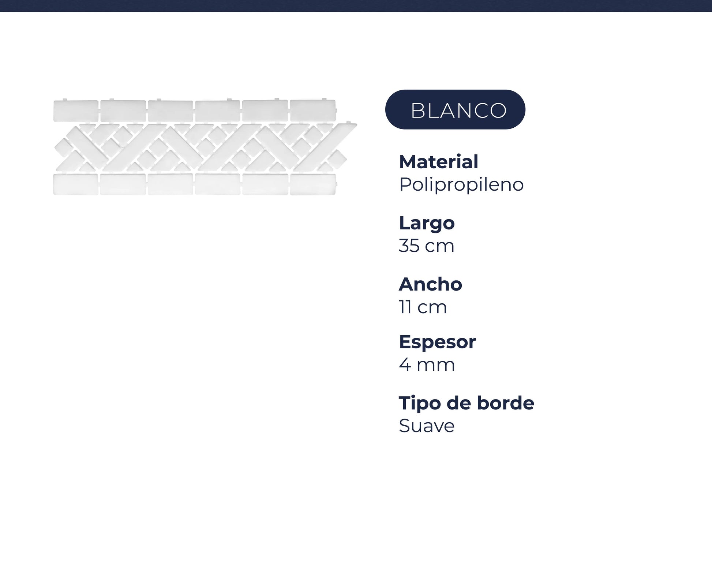This screenshot has height=588, width=712.
Task: Click the 35 cm length value
Action: pyautogui.click(x=426, y=246)
